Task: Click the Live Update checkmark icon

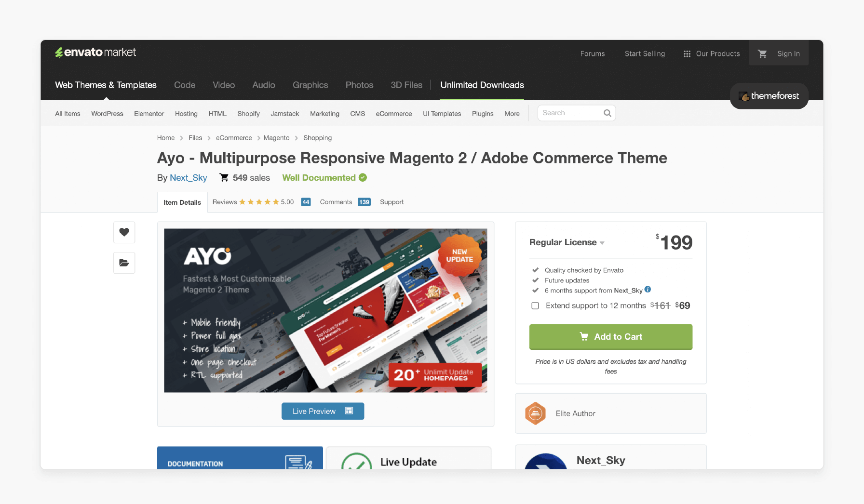Action: click(x=357, y=462)
